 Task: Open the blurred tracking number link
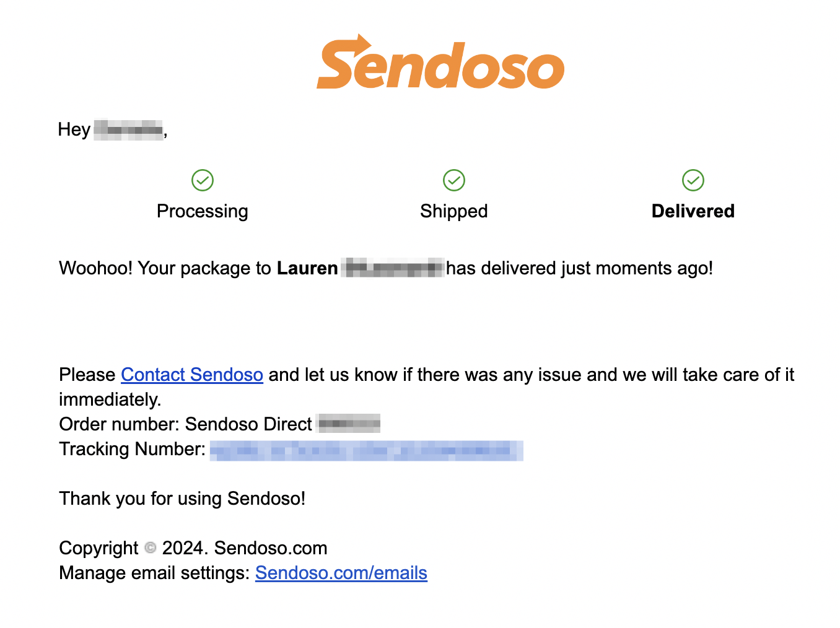[x=367, y=450]
